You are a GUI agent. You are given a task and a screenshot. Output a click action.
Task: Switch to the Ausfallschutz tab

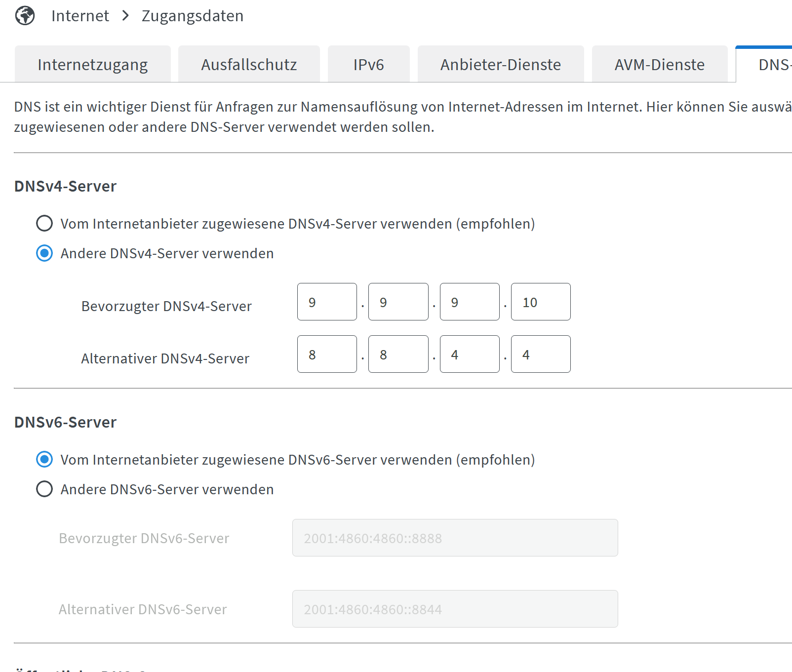249,64
